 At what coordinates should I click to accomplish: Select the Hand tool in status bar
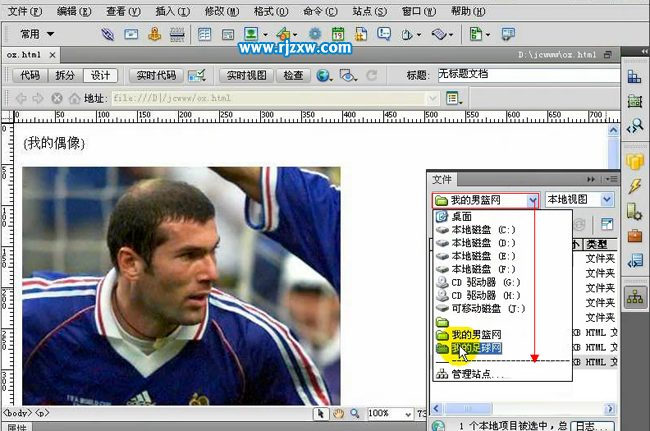coord(339,413)
